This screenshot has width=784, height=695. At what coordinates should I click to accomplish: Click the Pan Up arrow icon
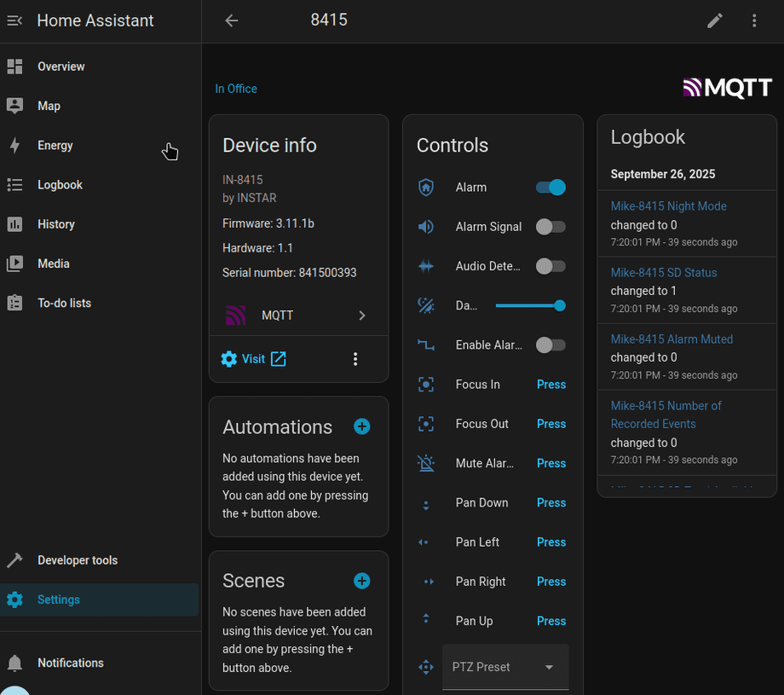426,621
